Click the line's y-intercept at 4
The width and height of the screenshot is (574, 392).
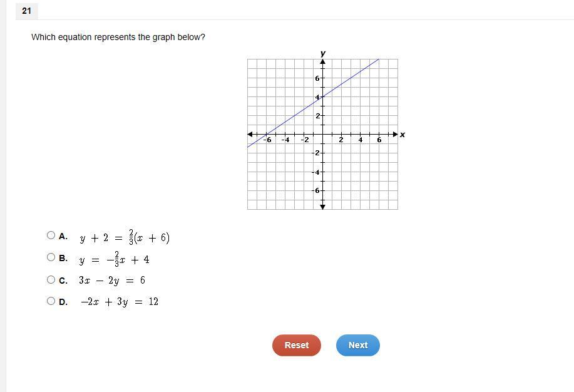coord(322,96)
